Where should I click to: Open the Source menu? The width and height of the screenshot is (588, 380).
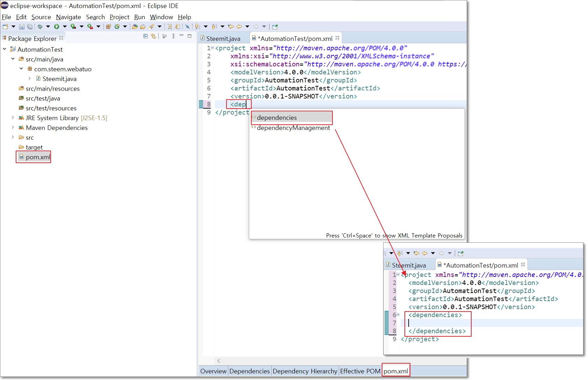[x=41, y=17]
